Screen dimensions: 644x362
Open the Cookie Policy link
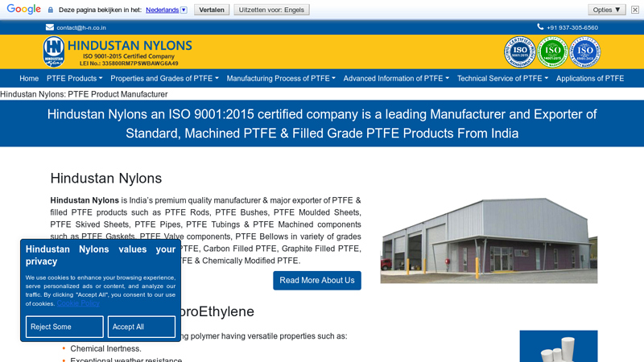point(78,303)
